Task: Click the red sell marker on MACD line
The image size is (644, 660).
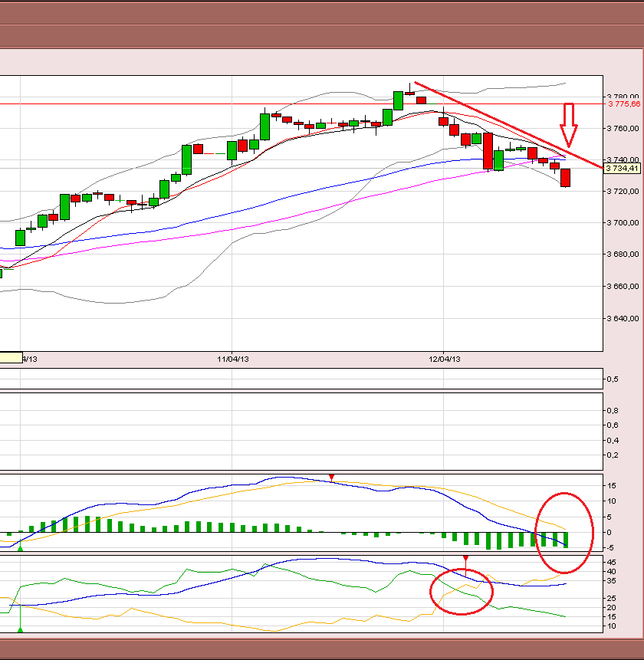Action: click(332, 478)
